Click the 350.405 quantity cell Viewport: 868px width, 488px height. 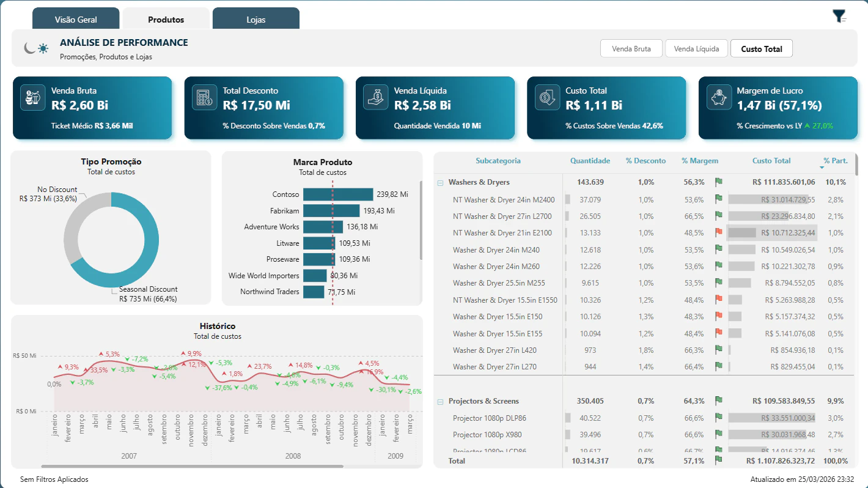tap(590, 401)
